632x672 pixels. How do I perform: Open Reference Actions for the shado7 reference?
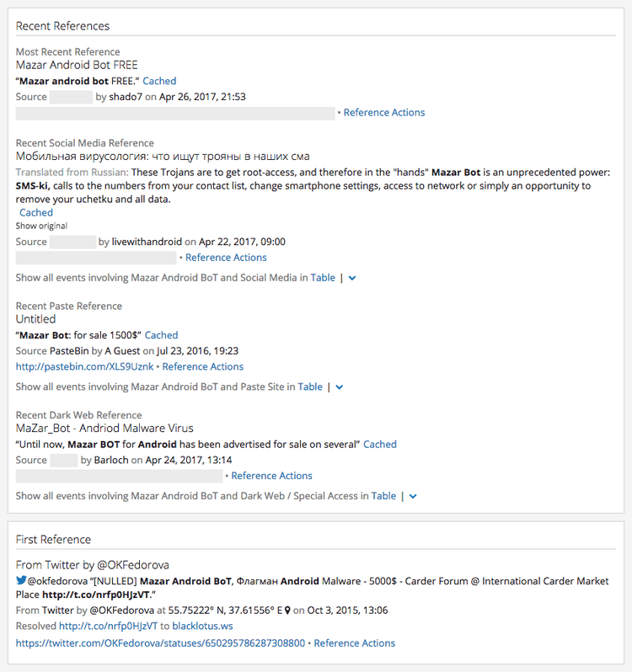384,113
